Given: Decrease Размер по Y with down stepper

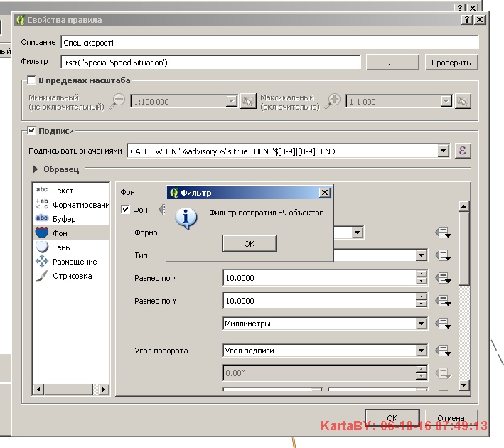Looking at the screenshot, I should coord(421,304).
